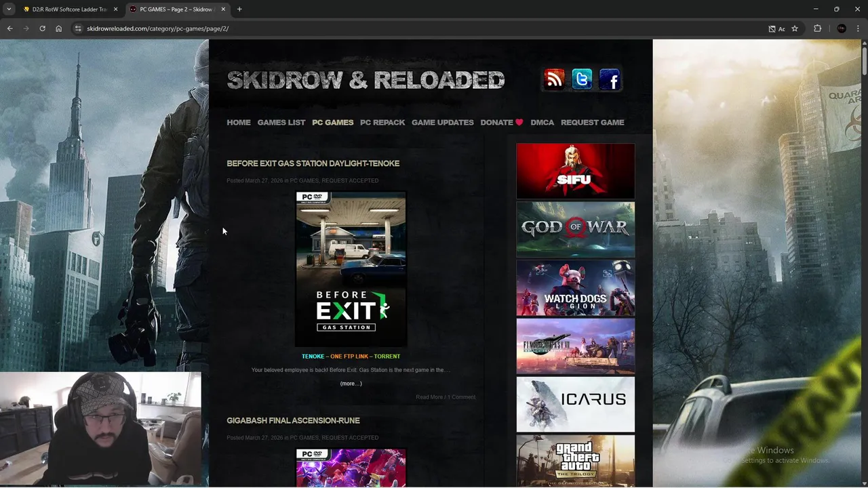This screenshot has height=488, width=868.
Task: Close the D2:R RotW Softcore Ladder tab
Action: (116, 9)
